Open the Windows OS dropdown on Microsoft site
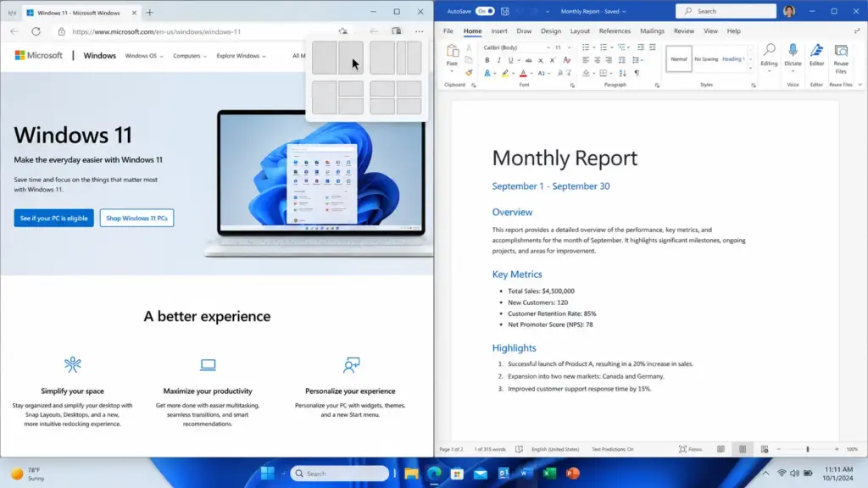The height and width of the screenshot is (488, 868). coord(144,56)
